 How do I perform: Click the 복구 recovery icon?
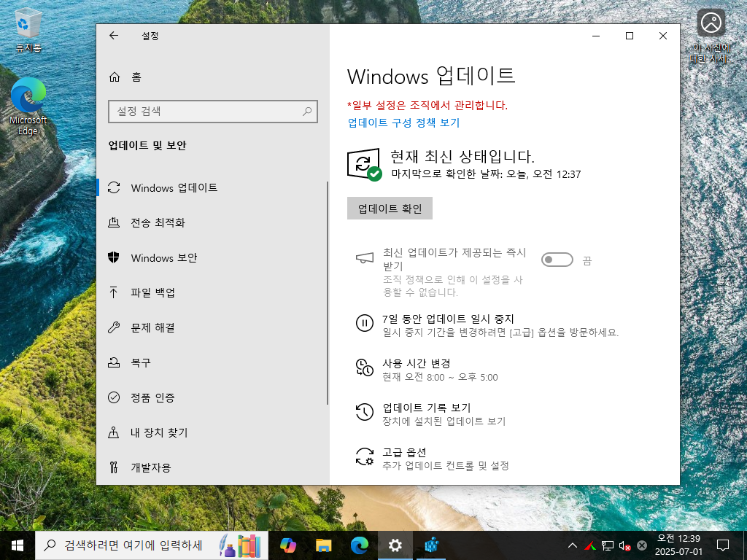tap(114, 362)
